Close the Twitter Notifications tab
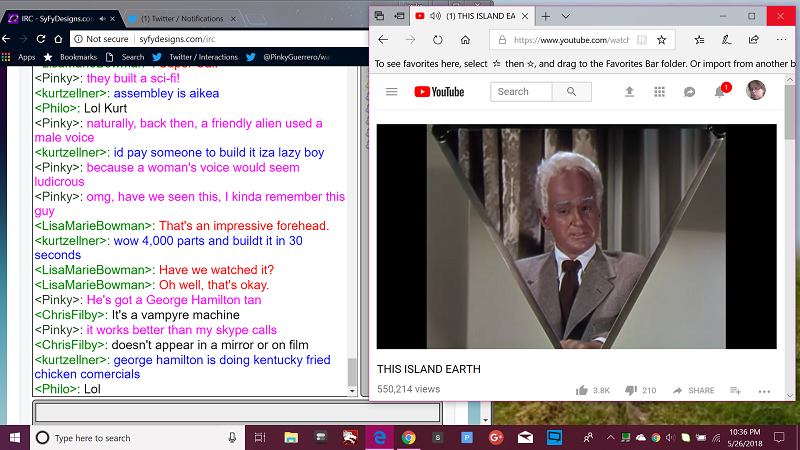The width and height of the screenshot is (800, 450). 233,19
